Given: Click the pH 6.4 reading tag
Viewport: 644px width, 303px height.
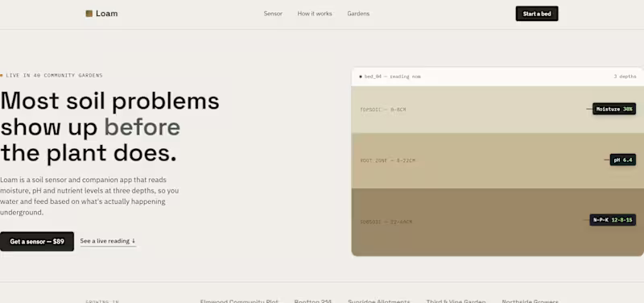Looking at the screenshot, I should tap(622, 160).
